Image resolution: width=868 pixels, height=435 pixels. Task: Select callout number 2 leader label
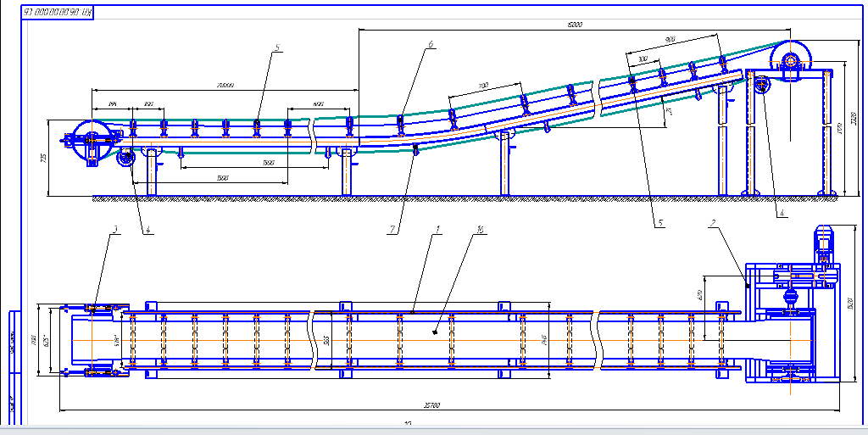pos(714,222)
